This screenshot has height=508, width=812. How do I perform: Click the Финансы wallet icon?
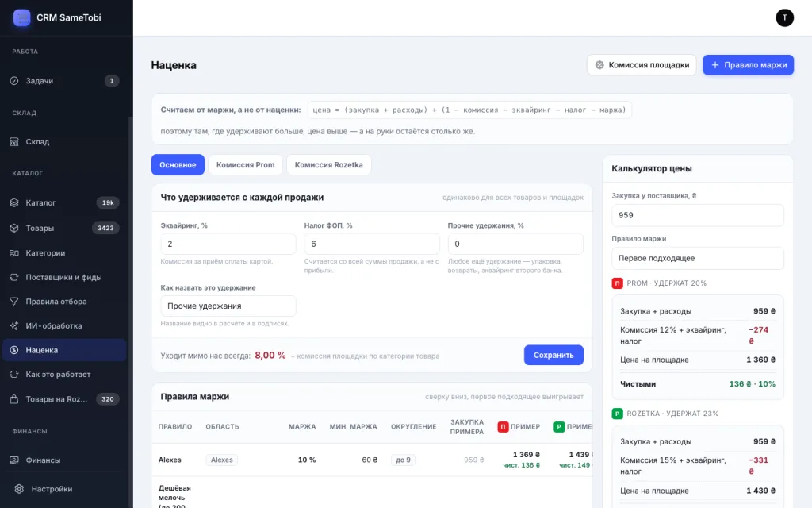pyautogui.click(x=14, y=460)
